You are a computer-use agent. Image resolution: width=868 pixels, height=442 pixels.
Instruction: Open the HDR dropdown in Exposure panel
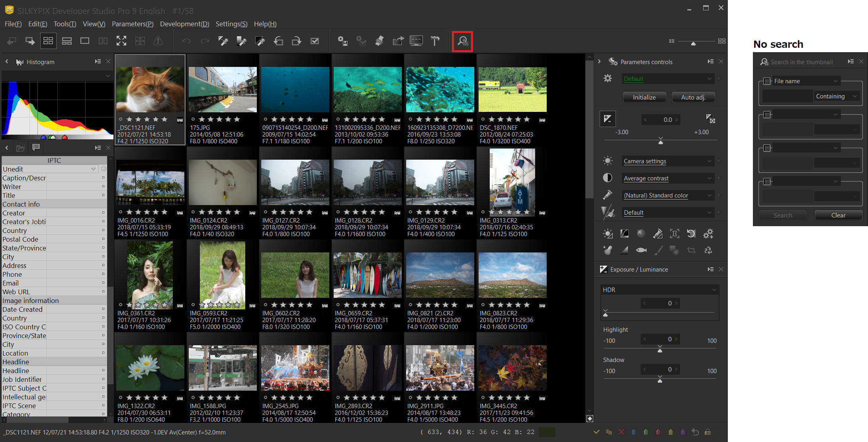pos(659,290)
